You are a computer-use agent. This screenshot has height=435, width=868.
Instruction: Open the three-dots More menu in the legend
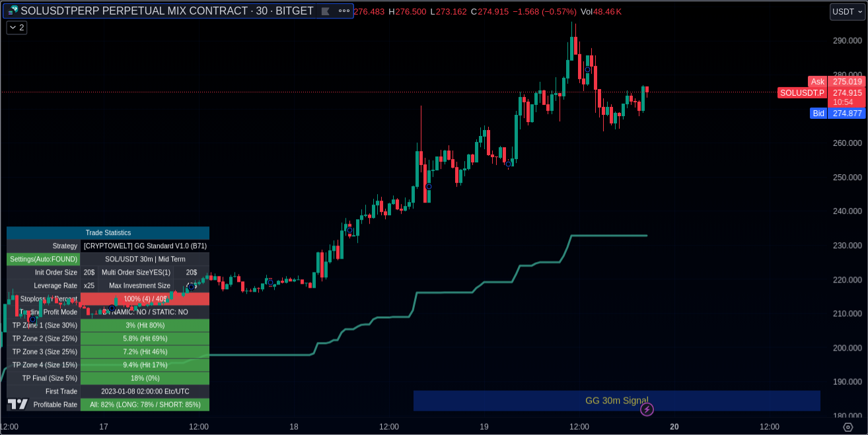click(x=344, y=11)
